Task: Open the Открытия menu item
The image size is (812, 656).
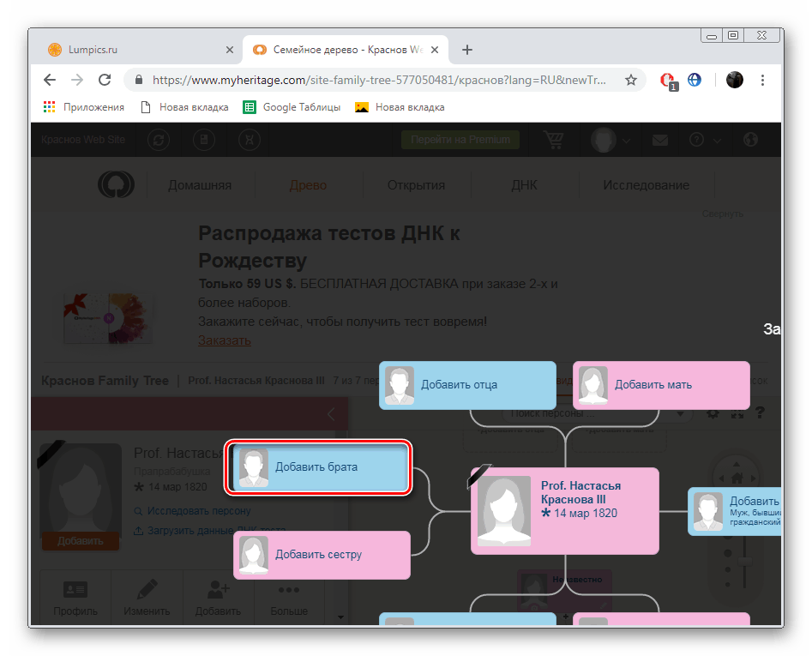Action: pyautogui.click(x=417, y=184)
